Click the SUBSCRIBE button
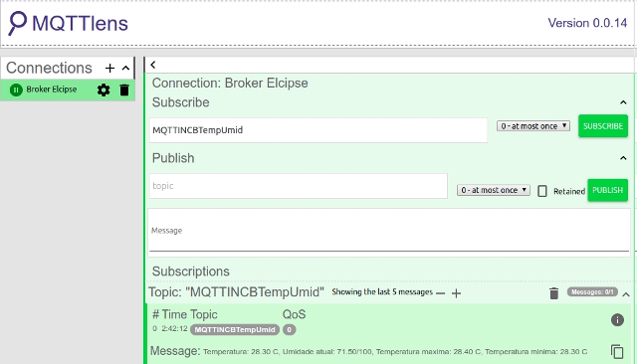The width and height of the screenshot is (637, 364). pyautogui.click(x=603, y=126)
